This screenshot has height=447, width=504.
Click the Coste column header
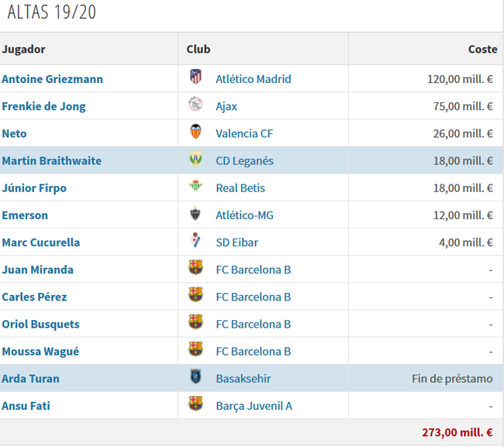(482, 49)
